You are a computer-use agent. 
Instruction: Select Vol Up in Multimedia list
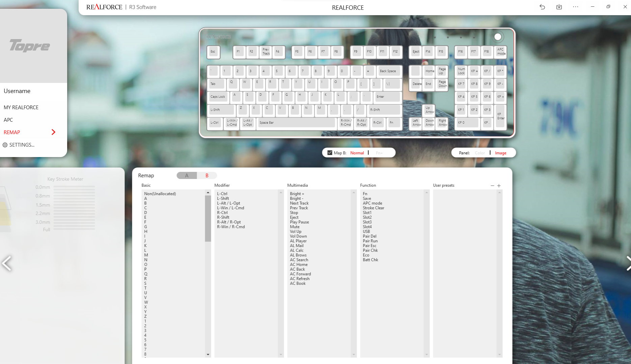click(296, 232)
